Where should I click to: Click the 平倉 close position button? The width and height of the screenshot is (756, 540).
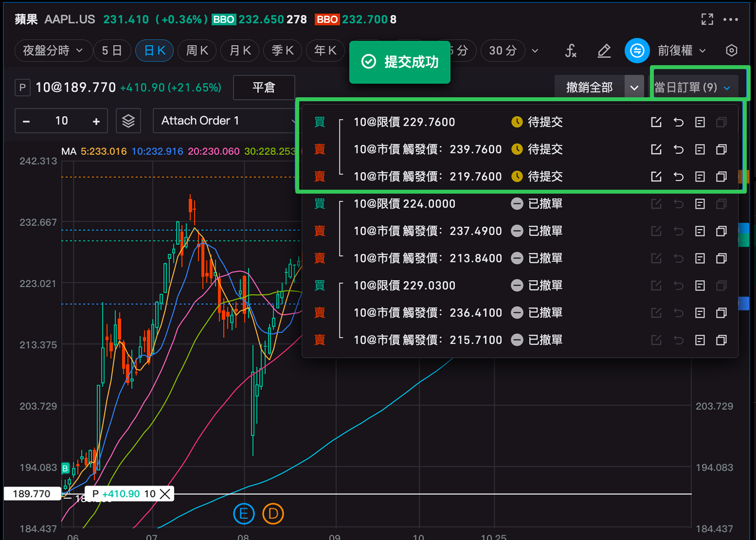[x=264, y=88]
